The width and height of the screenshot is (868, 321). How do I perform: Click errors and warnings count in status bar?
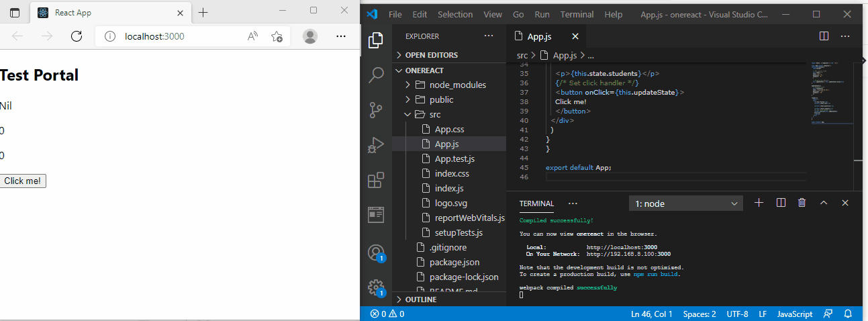pyautogui.click(x=387, y=314)
